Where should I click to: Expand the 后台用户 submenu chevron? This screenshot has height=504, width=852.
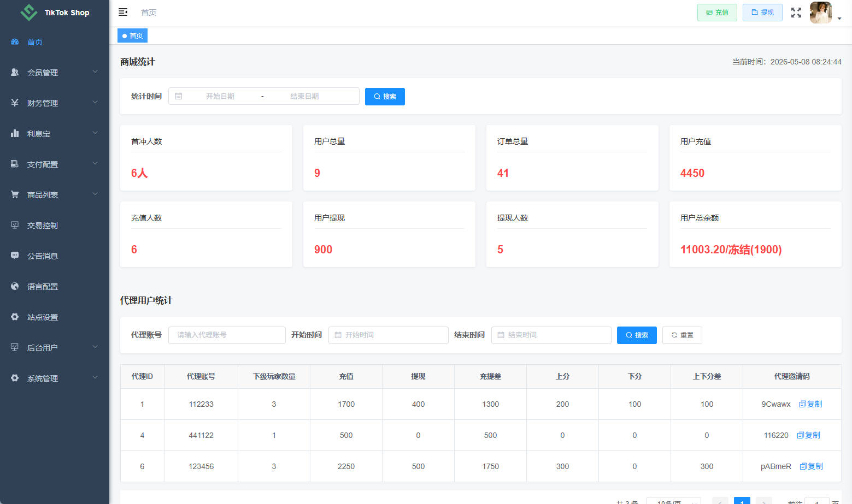click(x=95, y=347)
